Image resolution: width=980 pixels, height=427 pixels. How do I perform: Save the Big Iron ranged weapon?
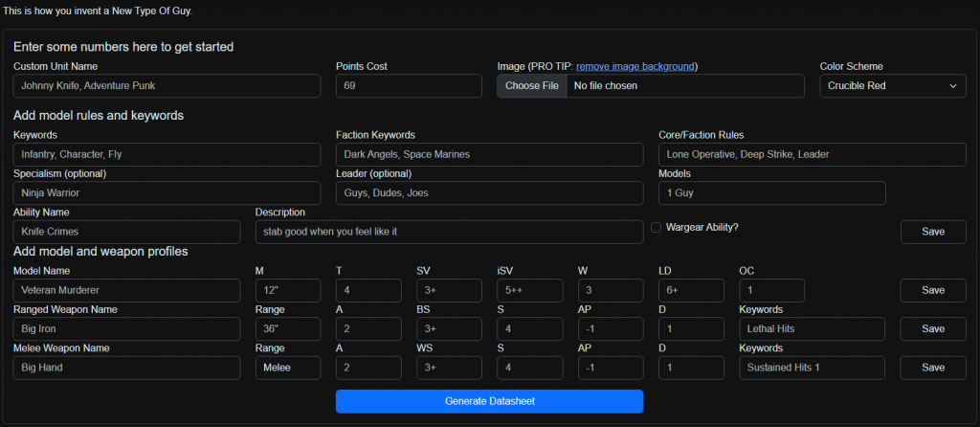(932, 328)
